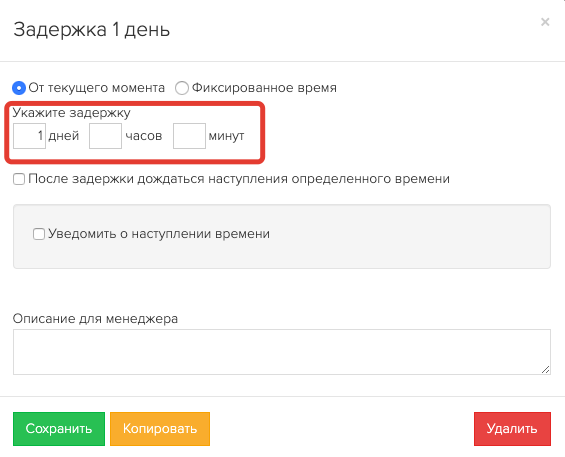Viewport: 565px width, 457px height.
Task: Click the text area's corner resize grip
Action: [546, 369]
